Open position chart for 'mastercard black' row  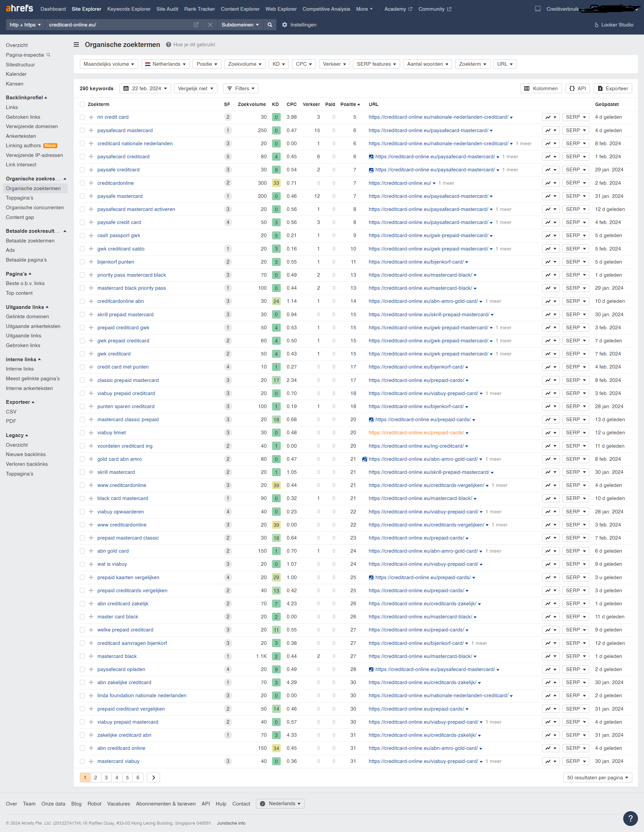point(551,656)
